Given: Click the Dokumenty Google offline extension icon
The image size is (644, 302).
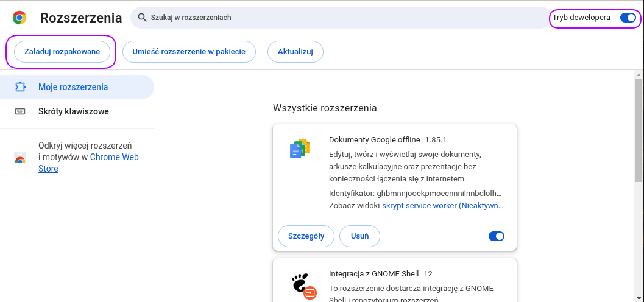Looking at the screenshot, I should [x=299, y=149].
